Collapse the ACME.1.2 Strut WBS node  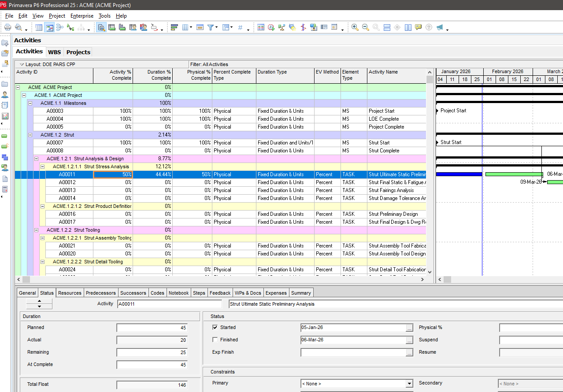point(30,135)
